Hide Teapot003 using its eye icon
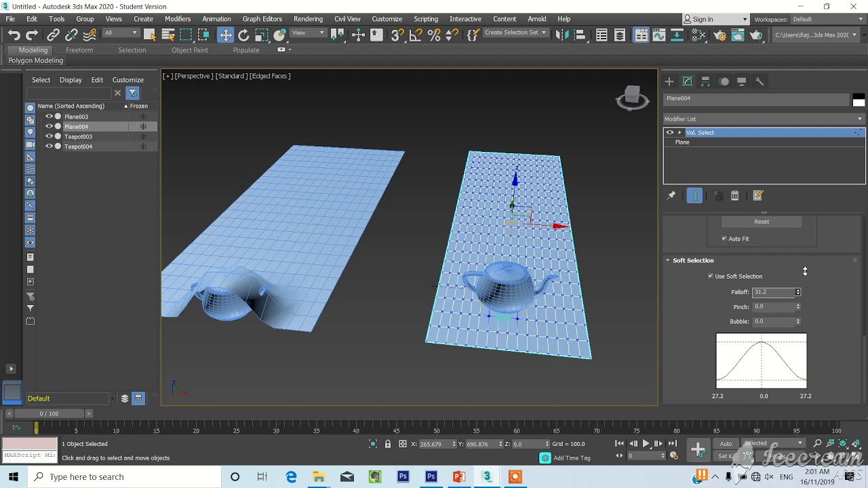 click(49, 136)
